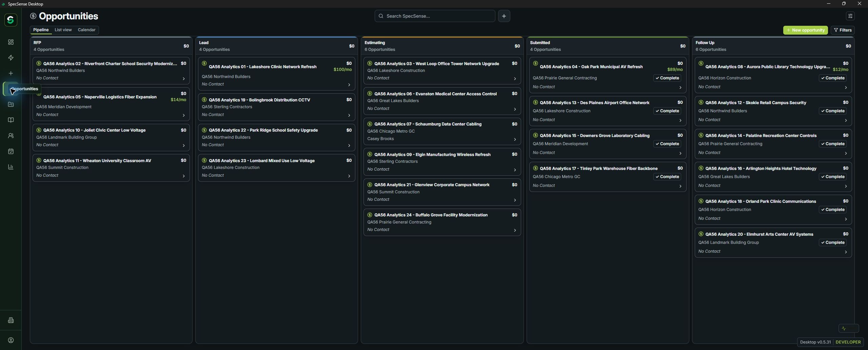Screen dimensions: 868x350
Task: Click dollar icon on Lombard Mixed Use card
Action: [204, 160]
